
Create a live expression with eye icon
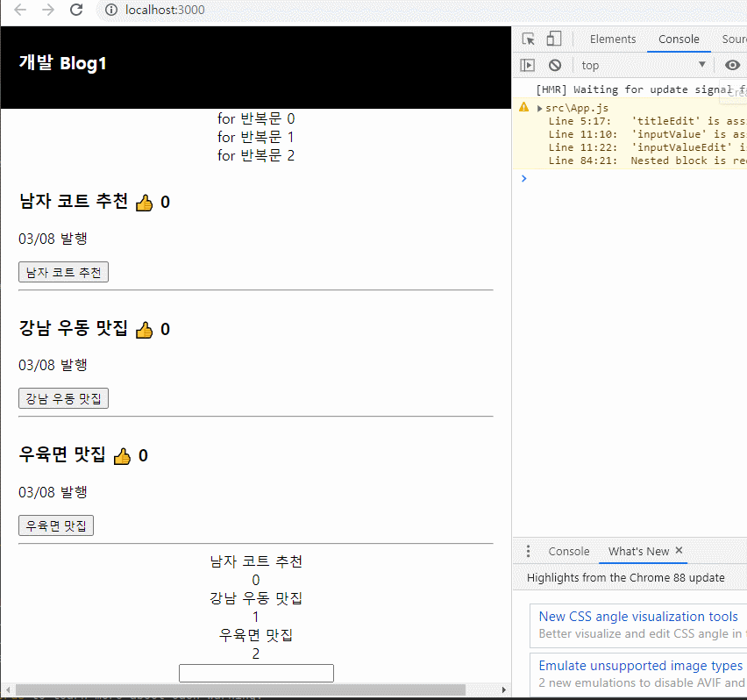pyautogui.click(x=732, y=65)
